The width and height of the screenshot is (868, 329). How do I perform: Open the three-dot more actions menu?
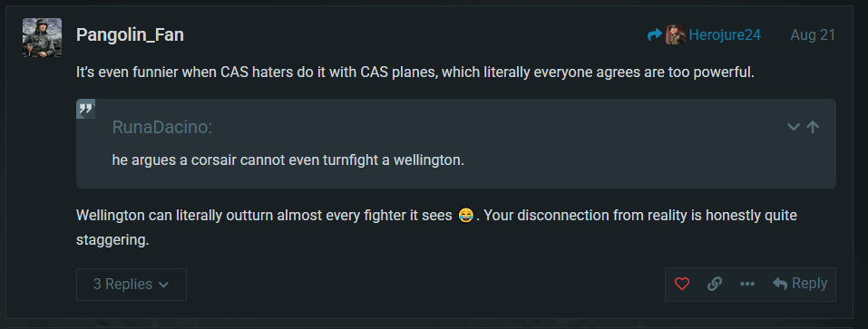click(x=747, y=284)
